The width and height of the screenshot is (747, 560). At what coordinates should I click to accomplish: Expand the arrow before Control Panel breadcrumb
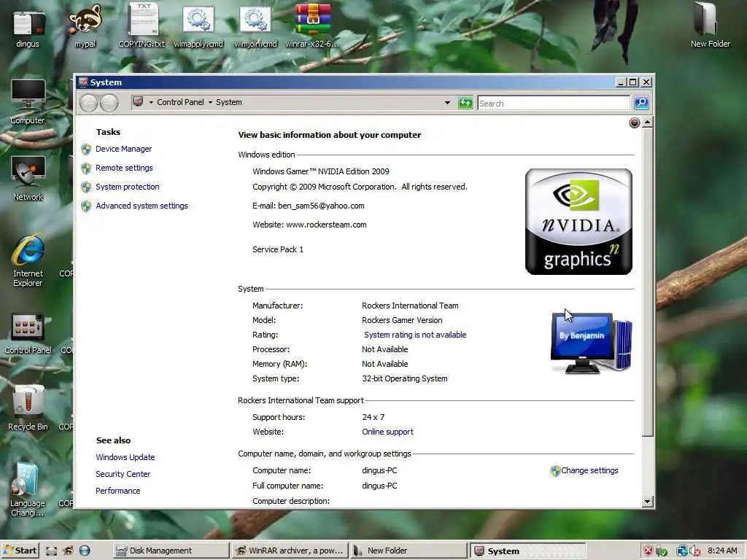click(151, 102)
